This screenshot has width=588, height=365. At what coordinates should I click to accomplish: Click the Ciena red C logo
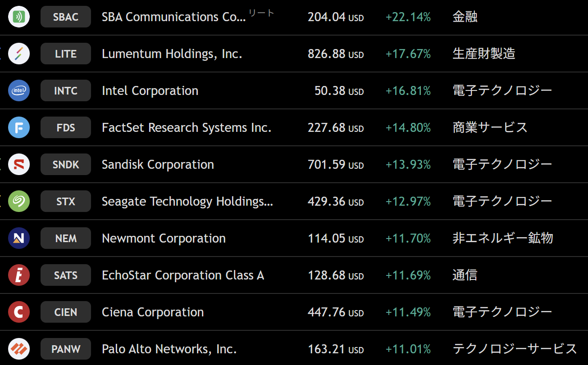point(19,312)
